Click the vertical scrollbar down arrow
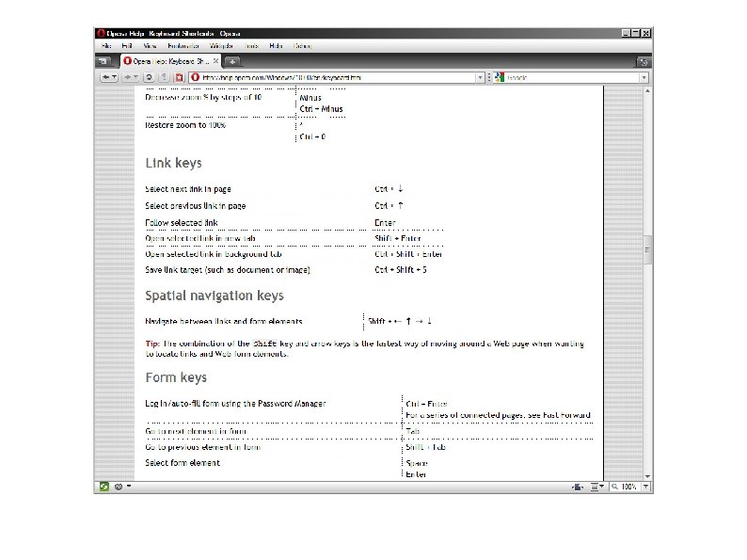The image size is (747, 560). (647, 476)
